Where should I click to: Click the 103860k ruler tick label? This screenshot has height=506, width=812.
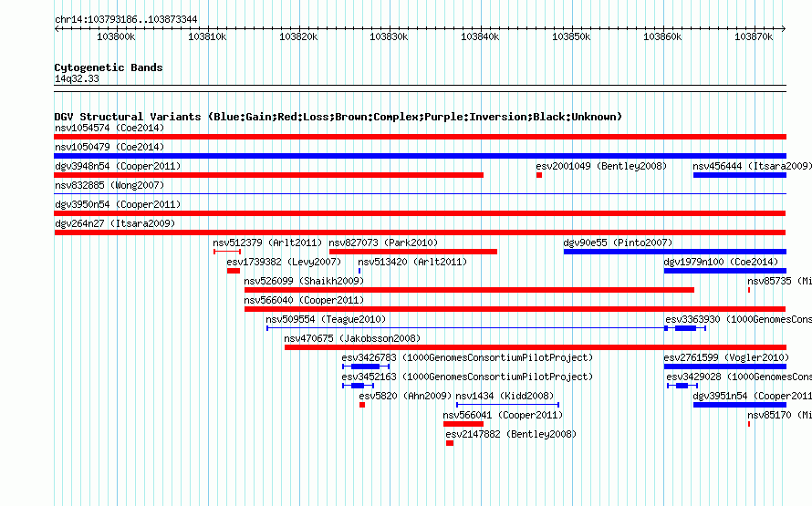pos(662,36)
